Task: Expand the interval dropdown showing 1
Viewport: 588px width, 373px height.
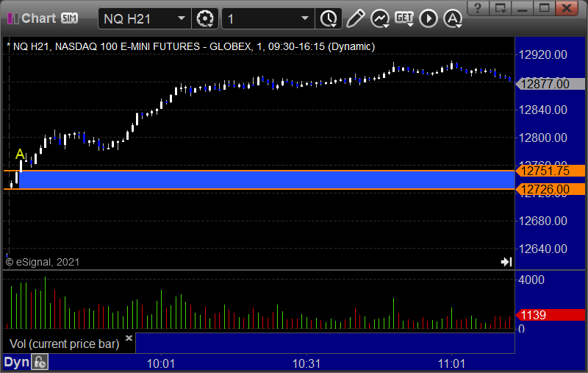Action: (305, 18)
